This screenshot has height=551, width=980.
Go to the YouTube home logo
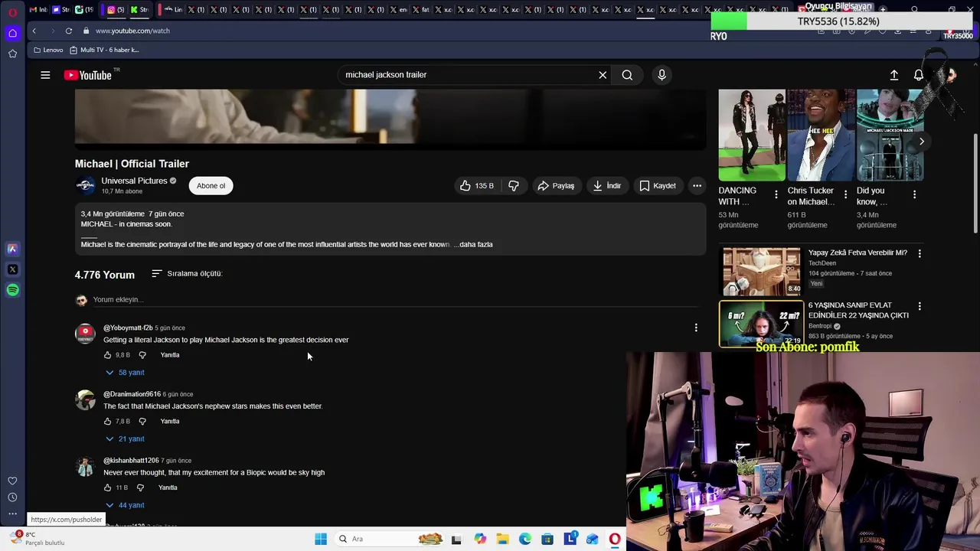tap(87, 75)
